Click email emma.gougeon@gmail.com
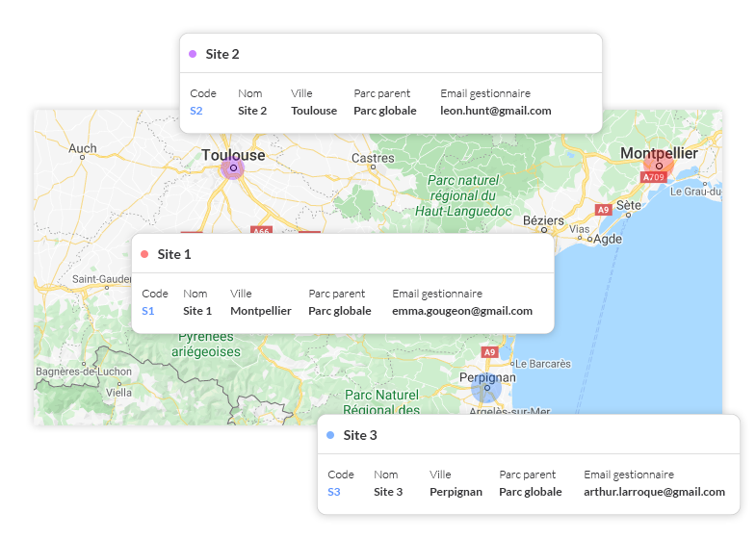The height and width of the screenshot is (539, 756). click(x=462, y=311)
